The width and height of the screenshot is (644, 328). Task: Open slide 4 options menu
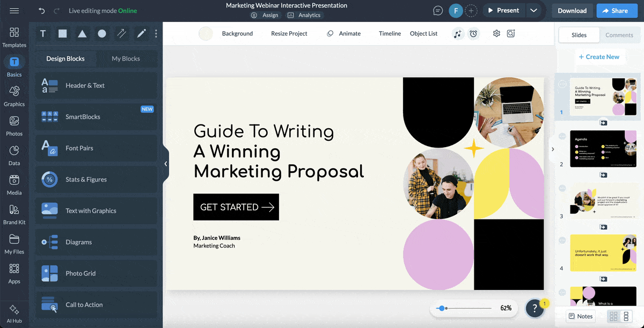click(x=562, y=240)
